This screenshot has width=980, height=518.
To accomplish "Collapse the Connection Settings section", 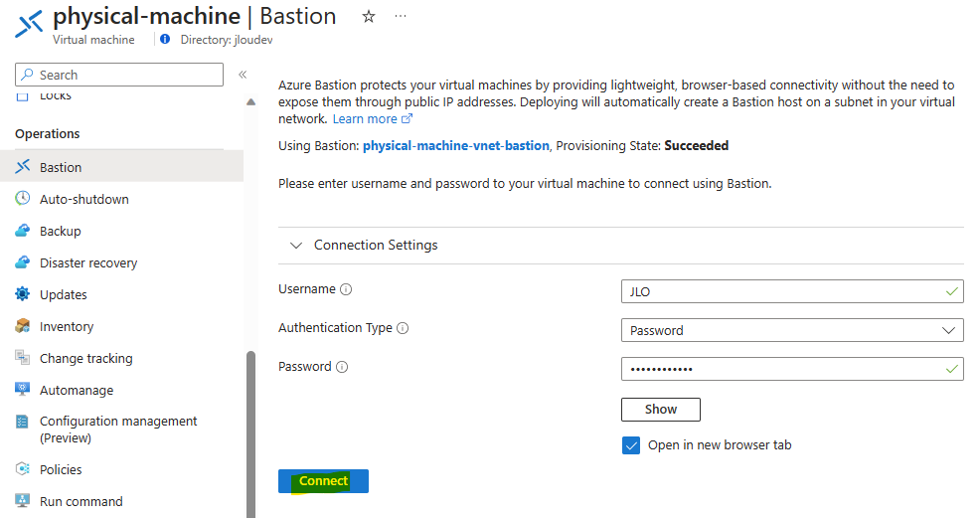I will [296, 246].
